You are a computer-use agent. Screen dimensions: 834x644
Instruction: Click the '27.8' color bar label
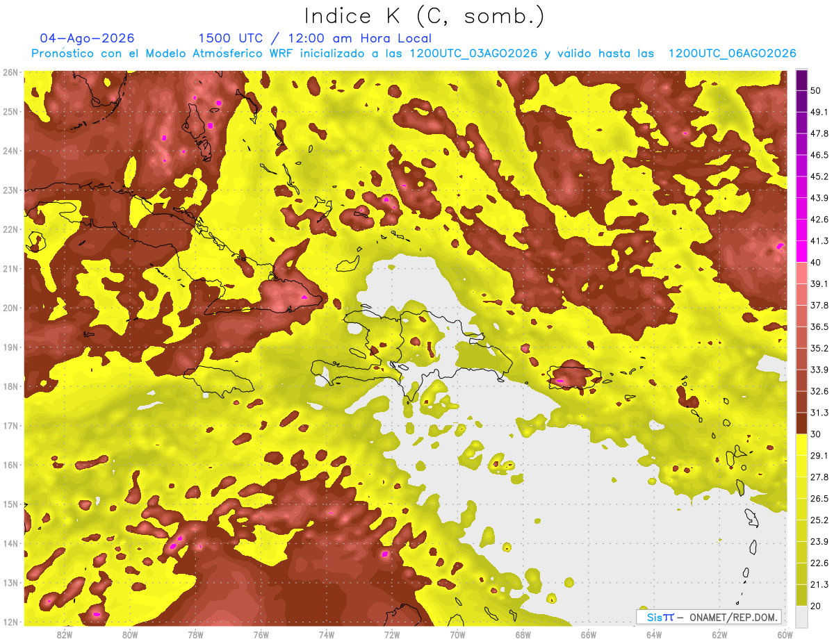tap(819, 477)
